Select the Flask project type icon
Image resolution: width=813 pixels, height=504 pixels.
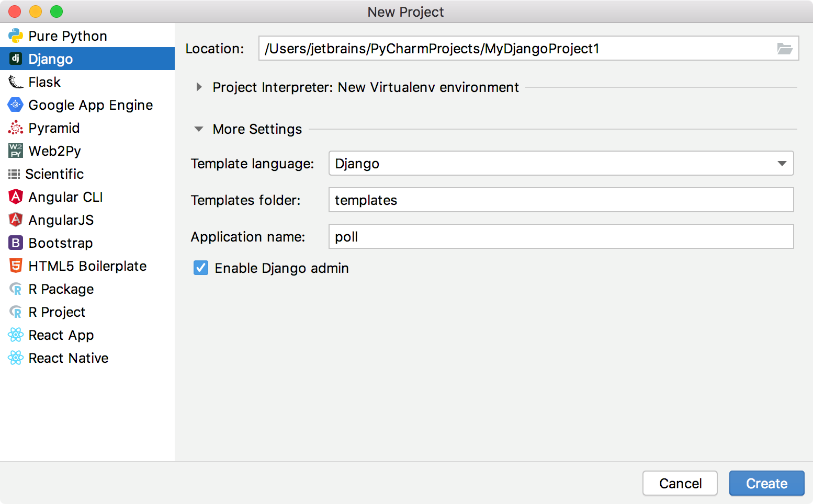15,82
